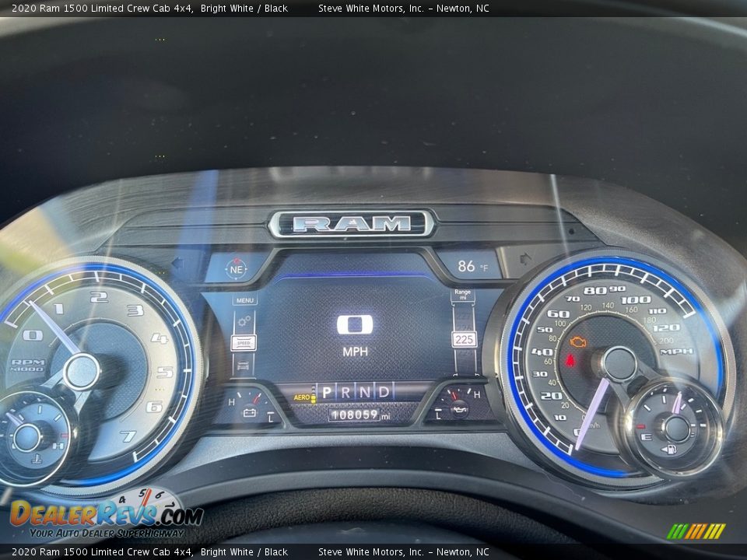The image size is (747, 560).
Task: Click the 86 °F outside temperature
Action: pos(472,266)
